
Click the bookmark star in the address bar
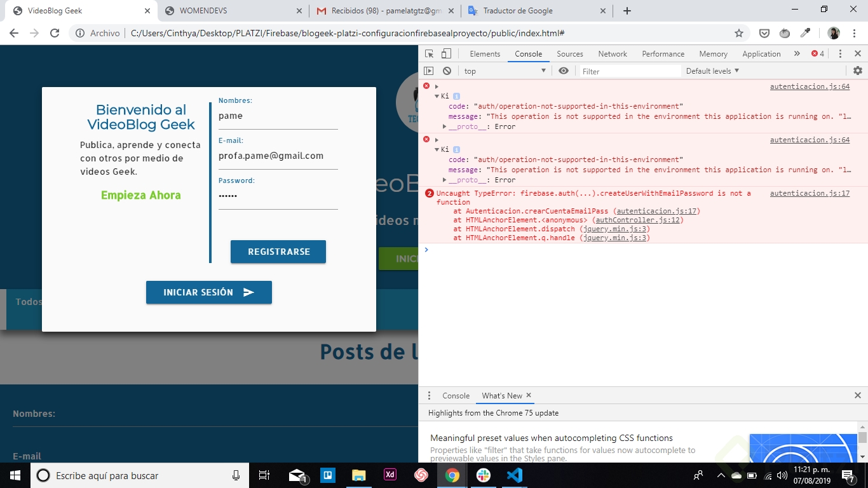(x=738, y=32)
